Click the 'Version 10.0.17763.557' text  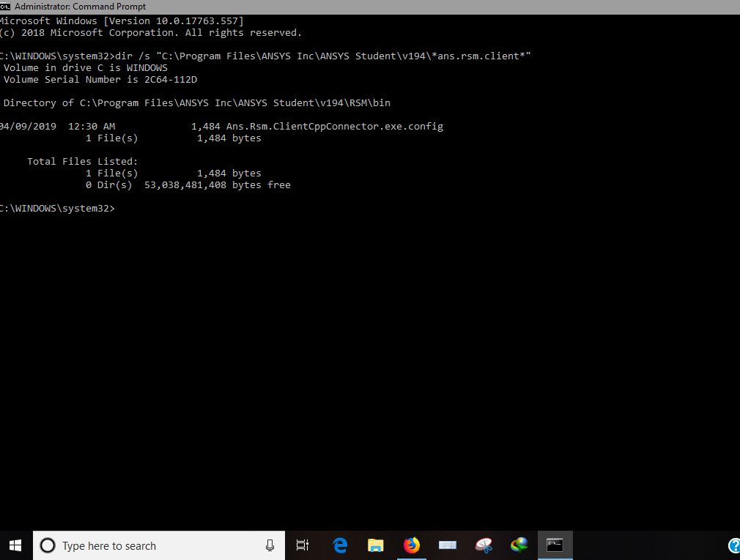pos(174,21)
